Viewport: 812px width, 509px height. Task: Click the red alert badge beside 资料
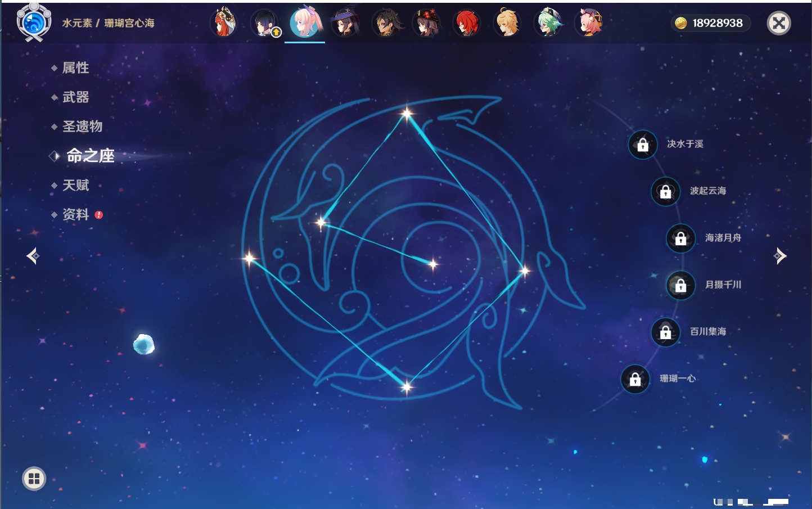[99, 215]
